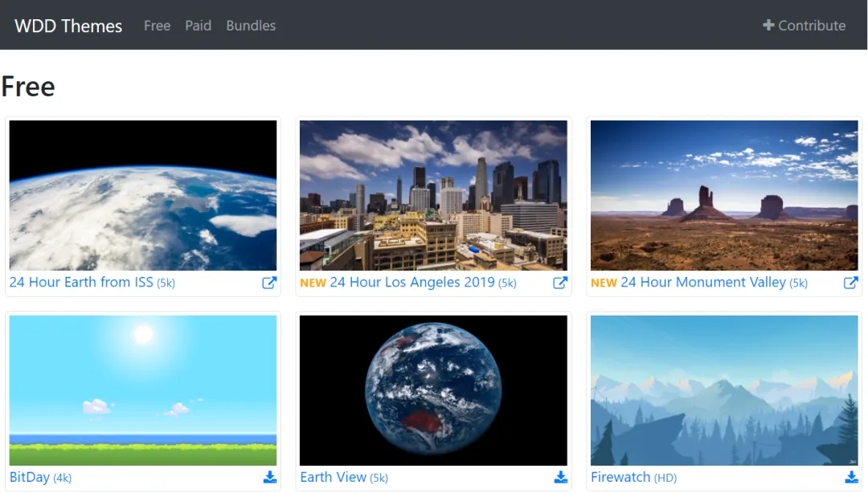Open the Contribute link
This screenshot has height=493, width=868.
coord(805,26)
